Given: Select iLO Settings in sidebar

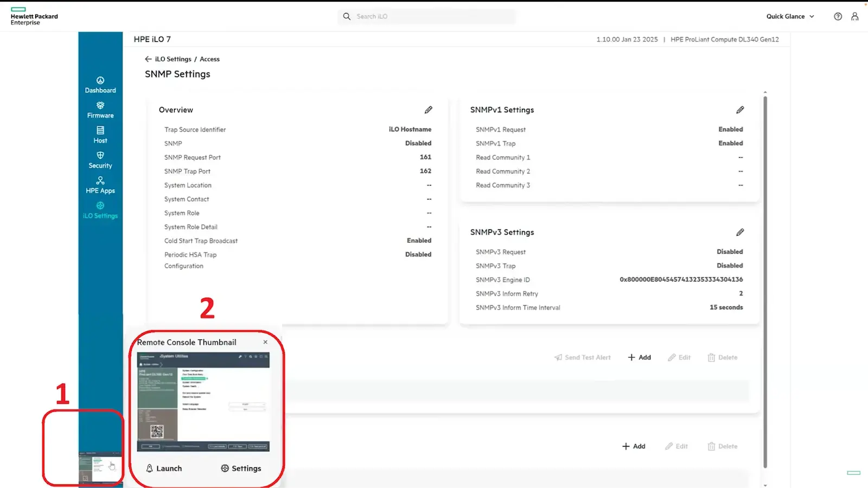Looking at the screenshot, I should click(100, 210).
